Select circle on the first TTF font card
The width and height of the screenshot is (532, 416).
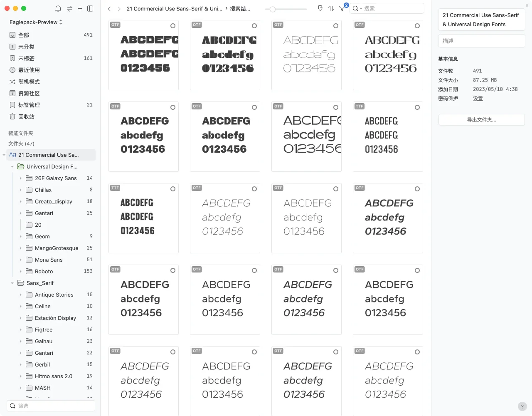click(x=417, y=107)
